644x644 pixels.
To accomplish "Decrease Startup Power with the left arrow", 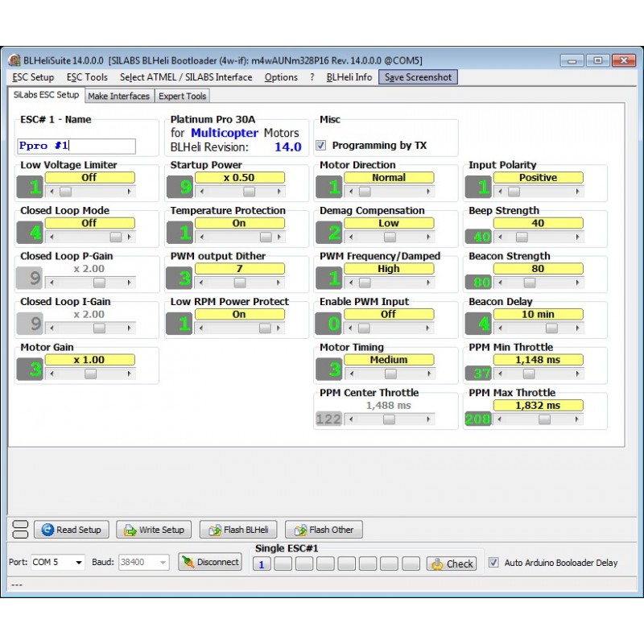I will pos(201,192).
